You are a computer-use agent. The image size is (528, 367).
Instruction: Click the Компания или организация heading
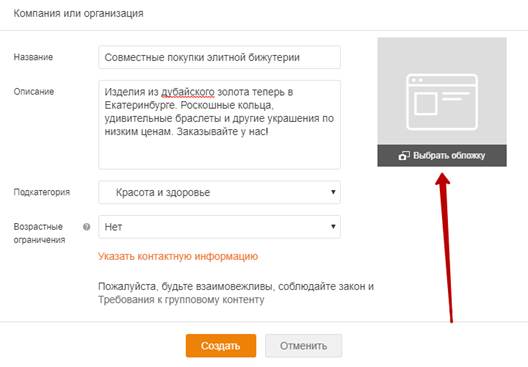[x=78, y=13]
